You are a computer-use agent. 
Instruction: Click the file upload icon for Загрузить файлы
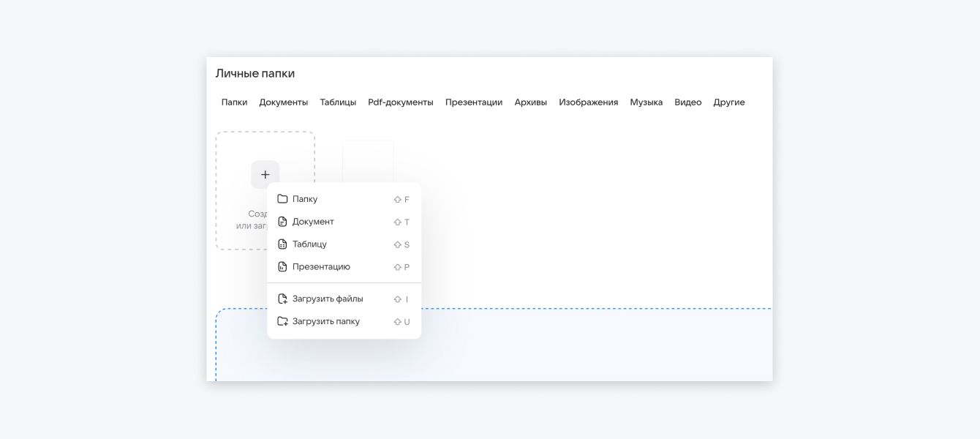tap(282, 299)
